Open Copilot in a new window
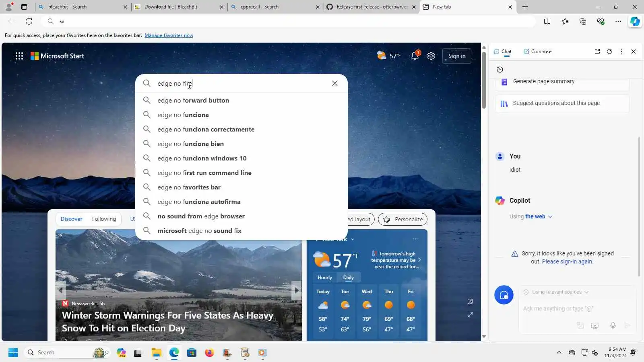Image resolution: width=644 pixels, height=362 pixels. (597, 51)
